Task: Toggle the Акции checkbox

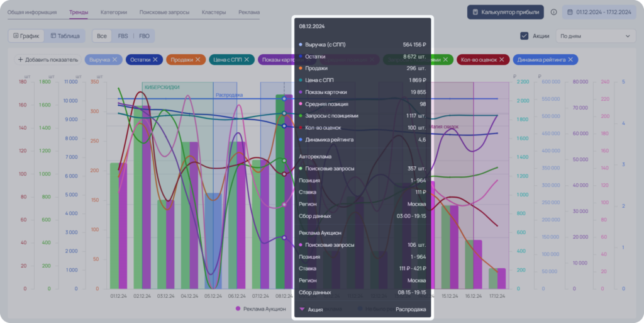Action: [524, 36]
